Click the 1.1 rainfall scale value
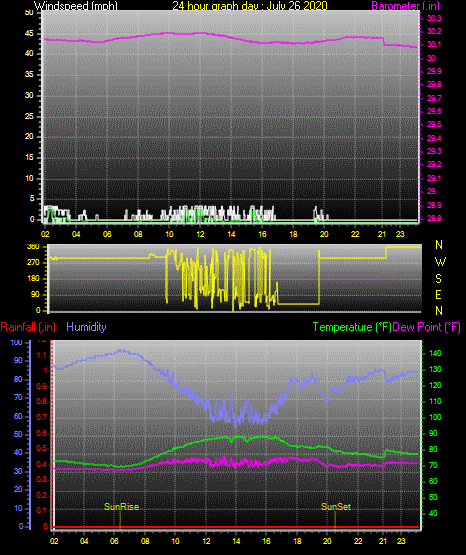The width and height of the screenshot is (466, 555). (x=42, y=355)
